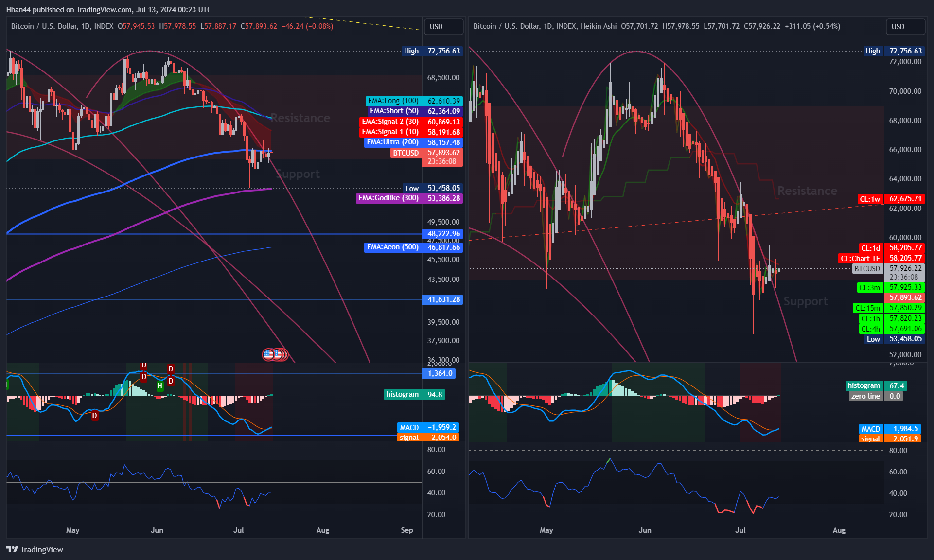
Task: Click the Resistance text on Heikin Ashi chart
Action: (807, 191)
